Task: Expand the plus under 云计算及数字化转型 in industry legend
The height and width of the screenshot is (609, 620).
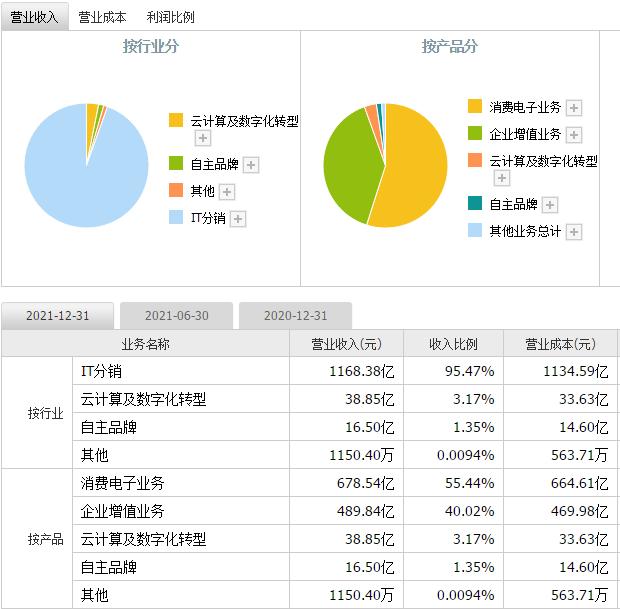Action: pyautogui.click(x=203, y=138)
